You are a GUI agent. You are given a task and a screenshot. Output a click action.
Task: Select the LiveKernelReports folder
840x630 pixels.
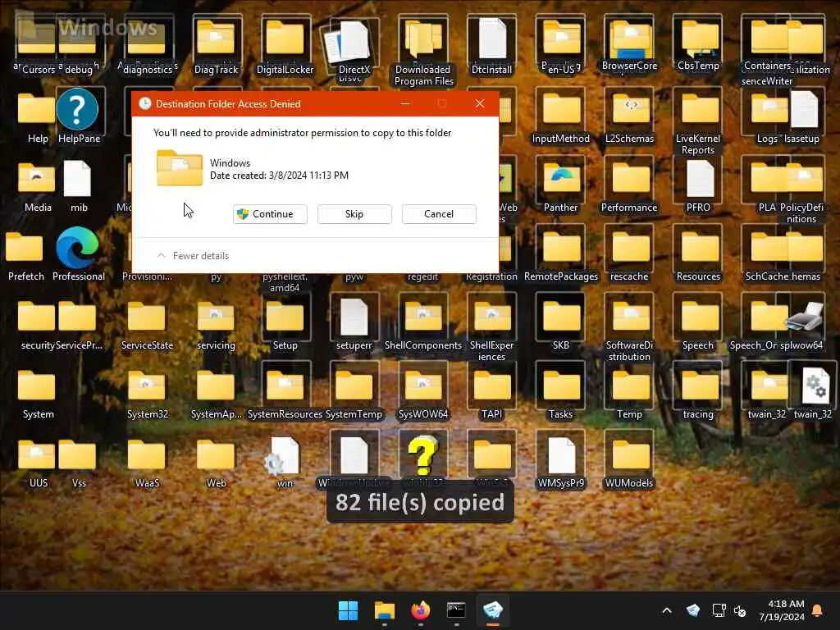(699, 109)
